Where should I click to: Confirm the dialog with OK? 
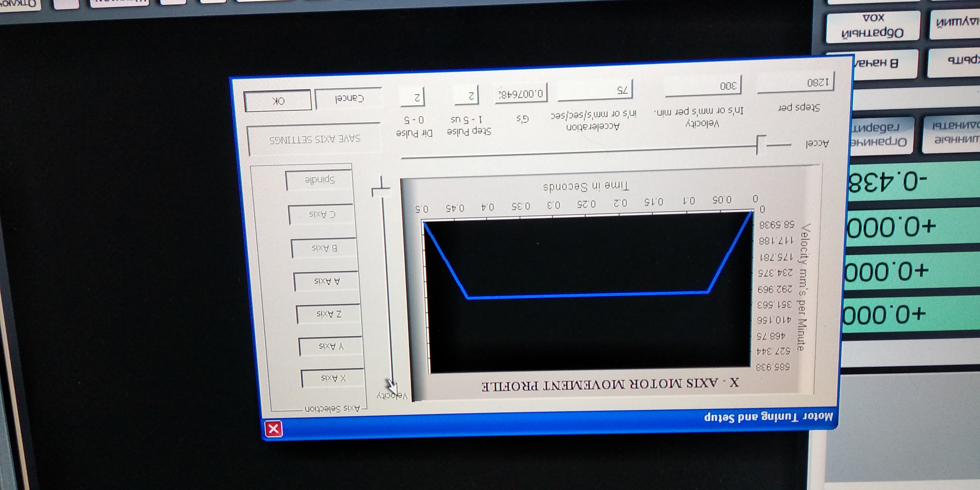pyautogui.click(x=278, y=101)
